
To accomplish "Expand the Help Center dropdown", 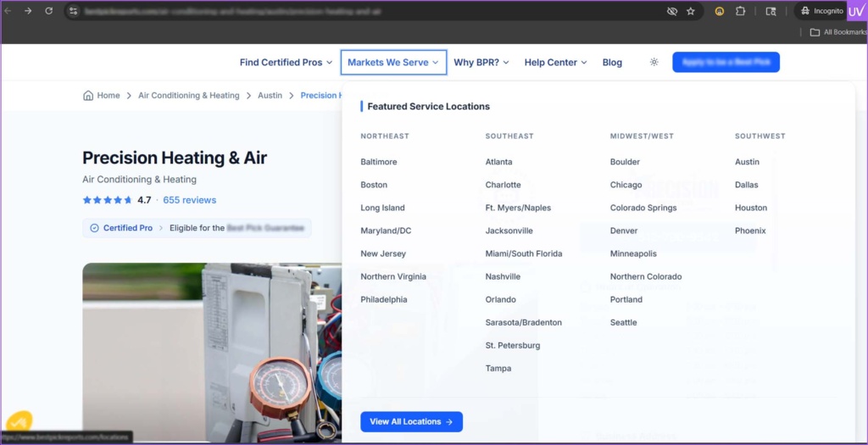I will [x=555, y=63].
